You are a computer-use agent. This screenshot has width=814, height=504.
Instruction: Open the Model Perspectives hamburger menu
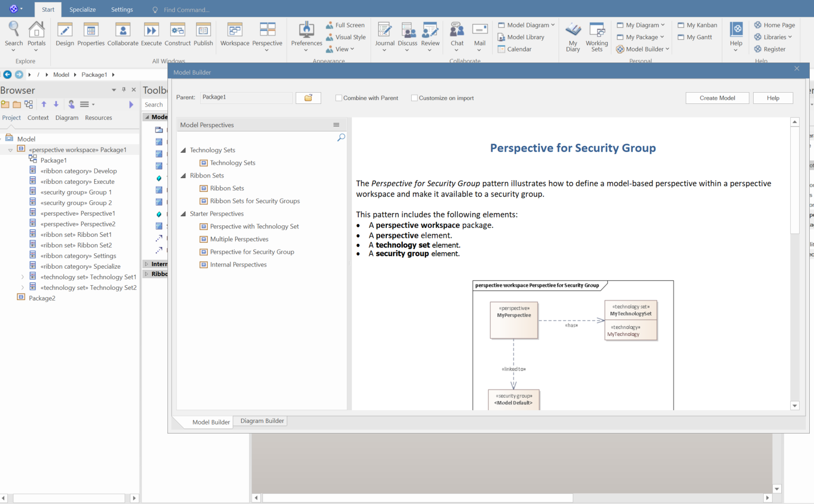click(x=336, y=125)
